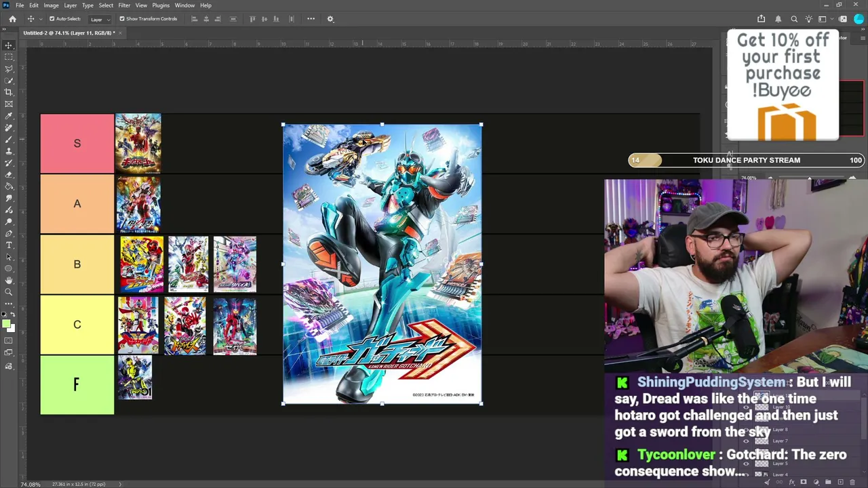868x488 pixels.
Task: Select the Untitled-2 document tab
Action: [x=68, y=33]
